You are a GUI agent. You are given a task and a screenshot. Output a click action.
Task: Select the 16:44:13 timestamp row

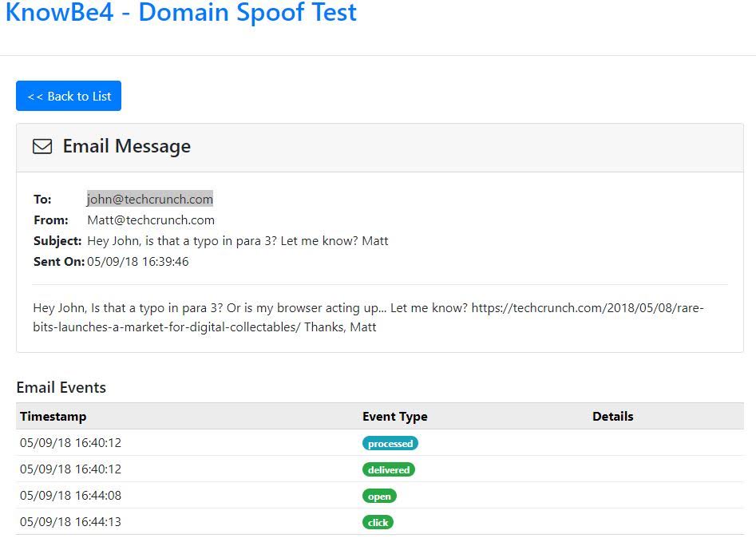[71, 522]
